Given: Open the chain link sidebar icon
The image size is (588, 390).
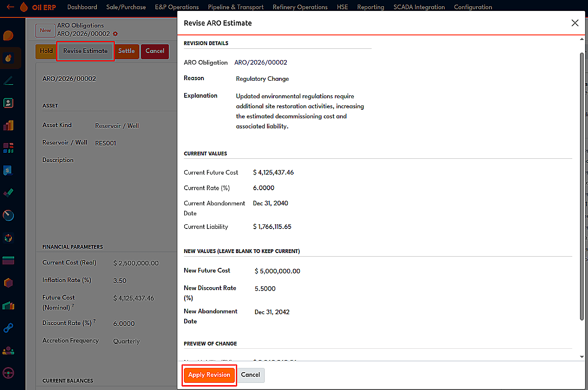Looking at the screenshot, I should point(8,328).
